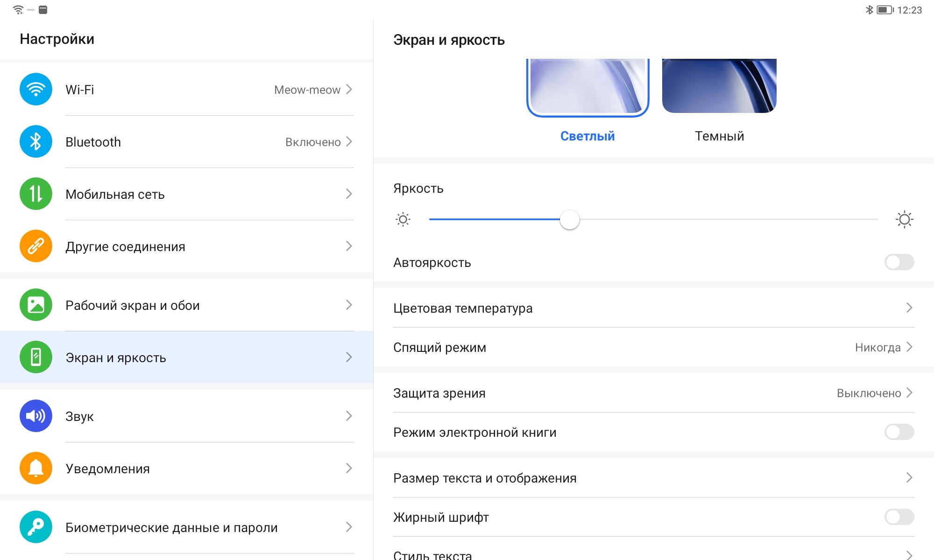
Task: Open the home screen and wallpaper picture icon
Action: click(x=36, y=305)
